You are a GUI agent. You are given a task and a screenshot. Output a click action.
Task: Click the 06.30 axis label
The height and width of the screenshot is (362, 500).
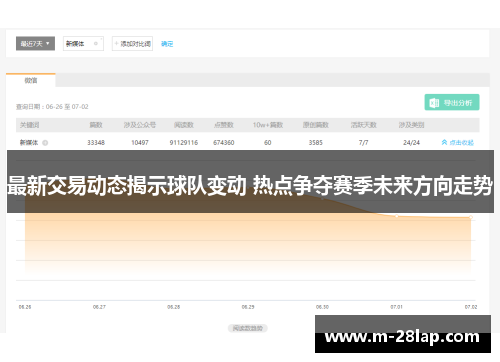click(322, 307)
